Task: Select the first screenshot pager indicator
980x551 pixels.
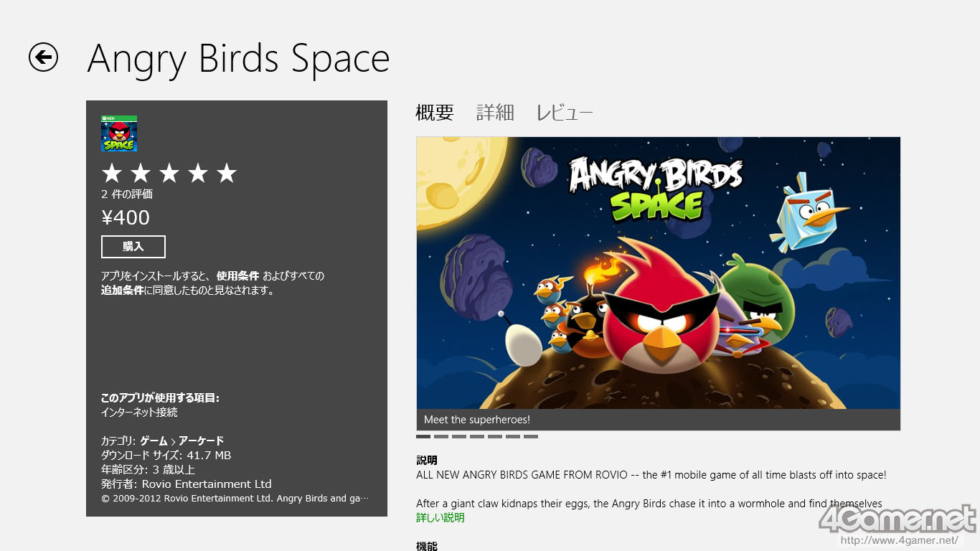Action: click(x=423, y=436)
